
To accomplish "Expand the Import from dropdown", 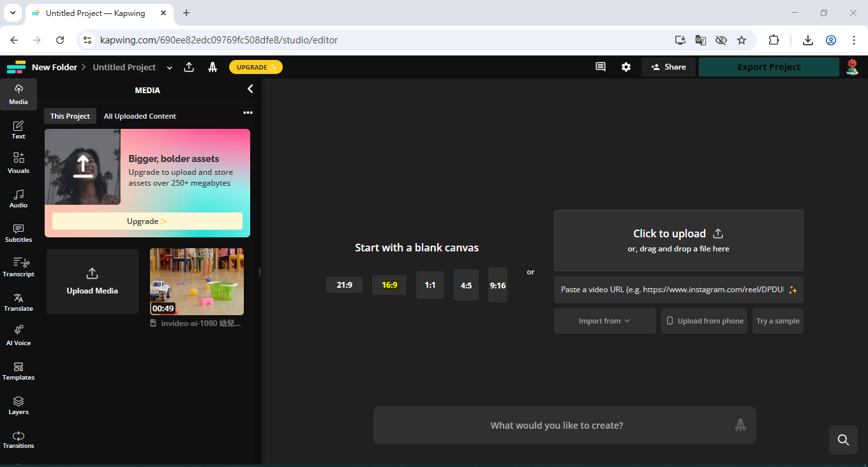I will point(604,321).
